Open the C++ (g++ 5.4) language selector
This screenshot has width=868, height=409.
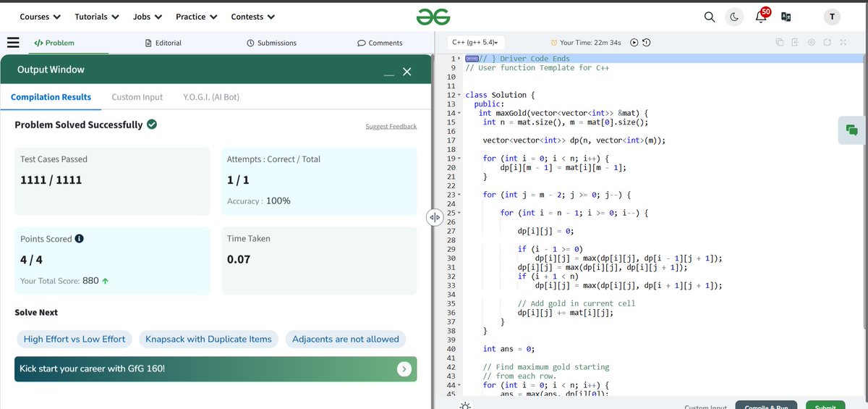pos(477,43)
